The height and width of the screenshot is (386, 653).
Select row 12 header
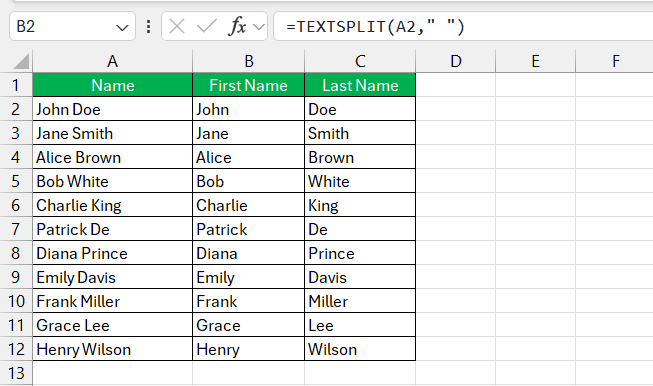16,349
